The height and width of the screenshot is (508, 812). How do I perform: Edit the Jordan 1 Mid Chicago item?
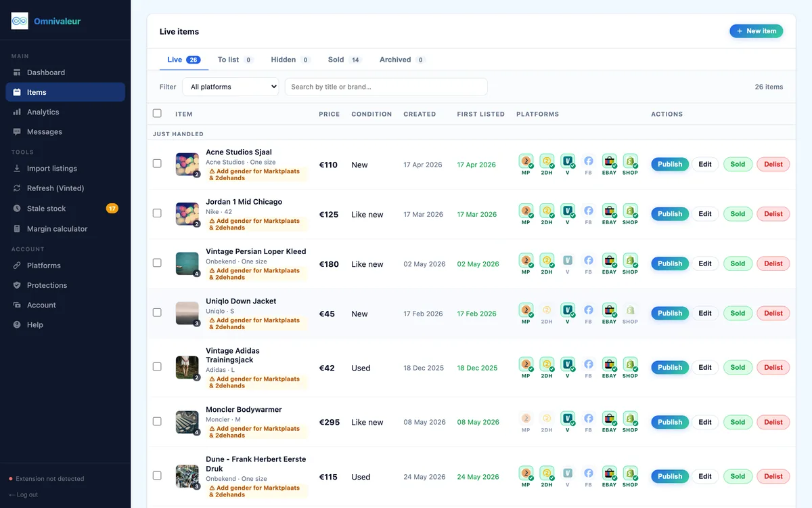pos(705,213)
